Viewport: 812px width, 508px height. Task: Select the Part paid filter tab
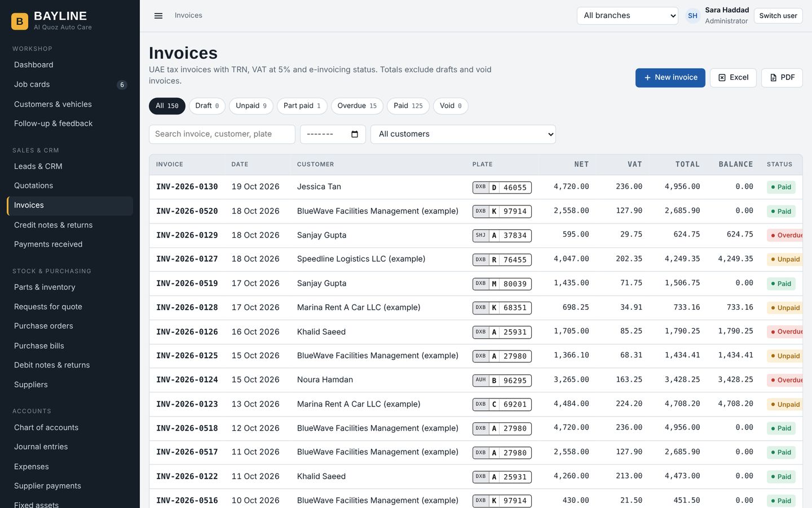pos(302,106)
